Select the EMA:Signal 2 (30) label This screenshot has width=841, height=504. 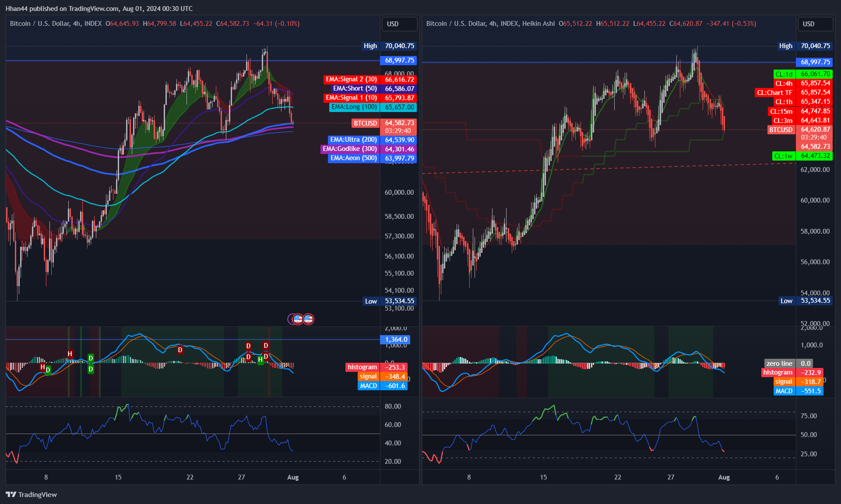(x=351, y=79)
